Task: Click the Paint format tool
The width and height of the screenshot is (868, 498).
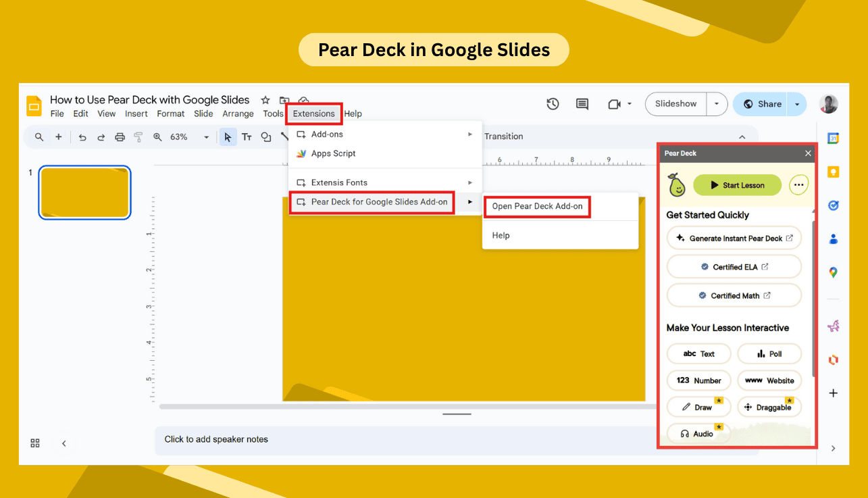Action: [x=138, y=136]
